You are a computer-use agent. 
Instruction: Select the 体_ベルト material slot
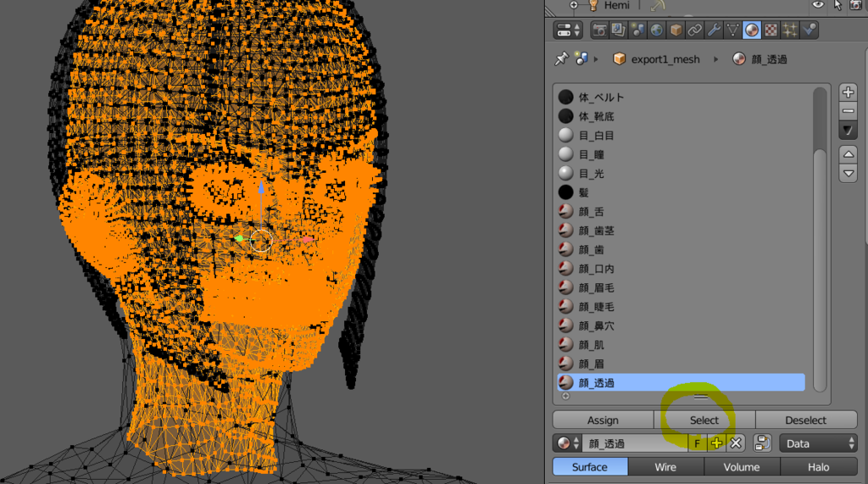682,97
